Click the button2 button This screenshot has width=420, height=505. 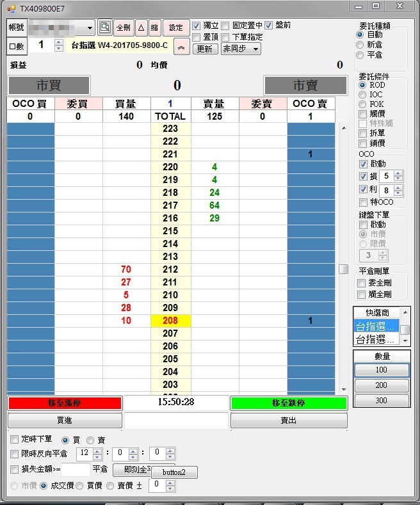pyautogui.click(x=174, y=472)
